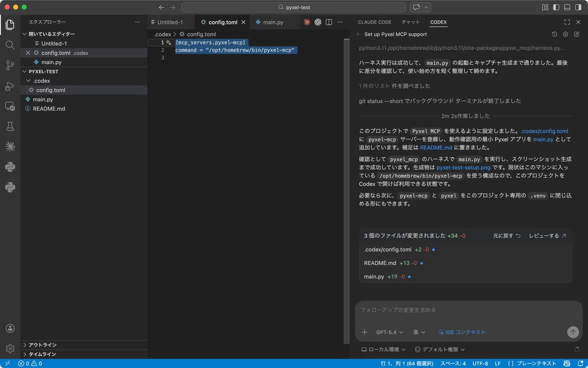Open chat dropdown arrow in title bar
588x368 pixels.
pos(427,7)
